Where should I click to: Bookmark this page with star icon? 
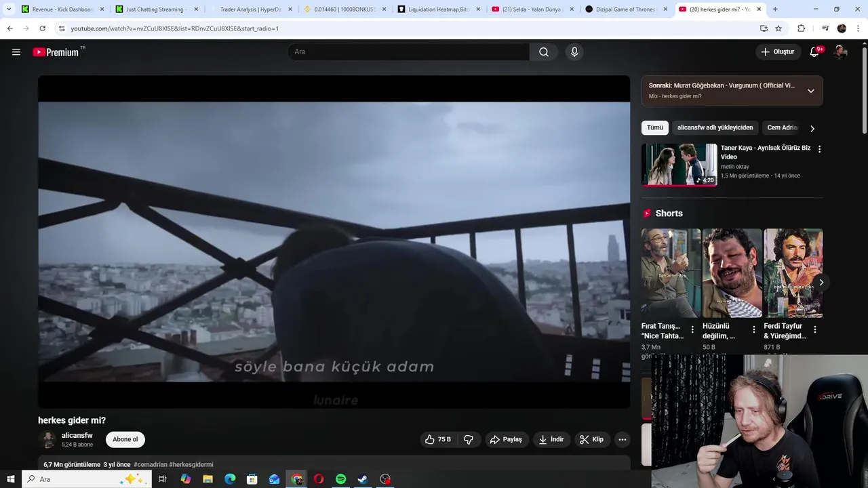pyautogui.click(x=778, y=28)
